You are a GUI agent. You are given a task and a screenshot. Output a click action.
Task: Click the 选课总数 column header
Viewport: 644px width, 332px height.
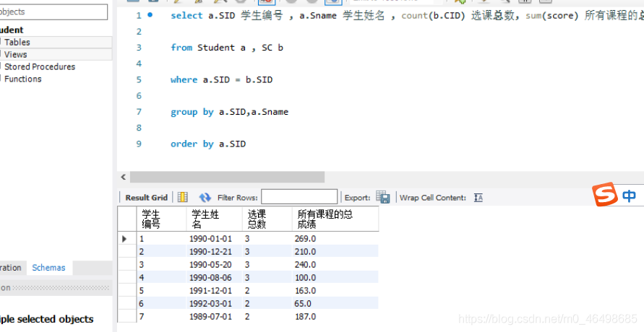[x=267, y=219]
